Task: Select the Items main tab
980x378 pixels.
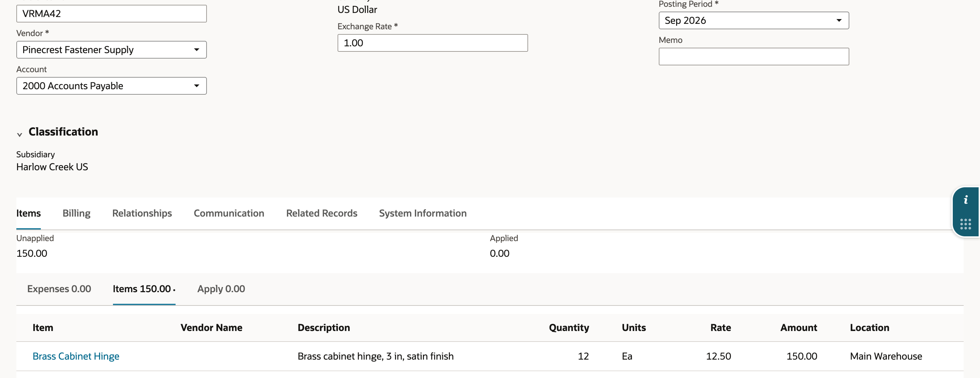Action: coord(29,213)
